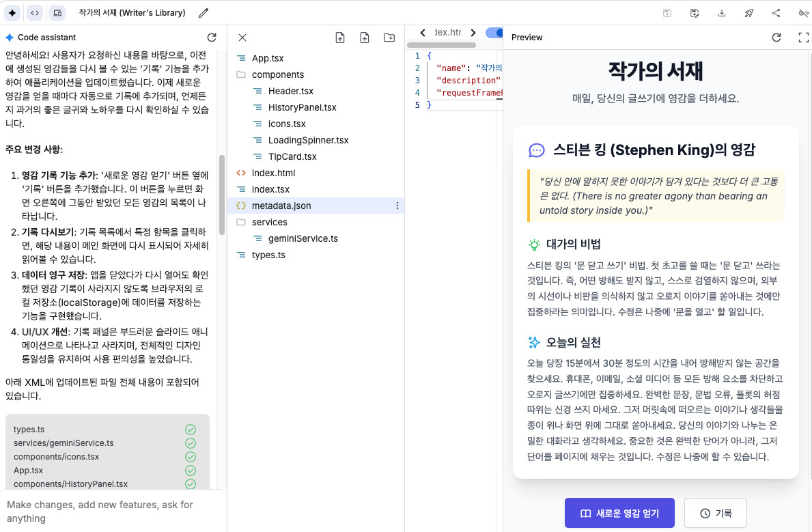Open the deploy (rocket) icon
The image size is (812, 532).
tap(749, 12)
